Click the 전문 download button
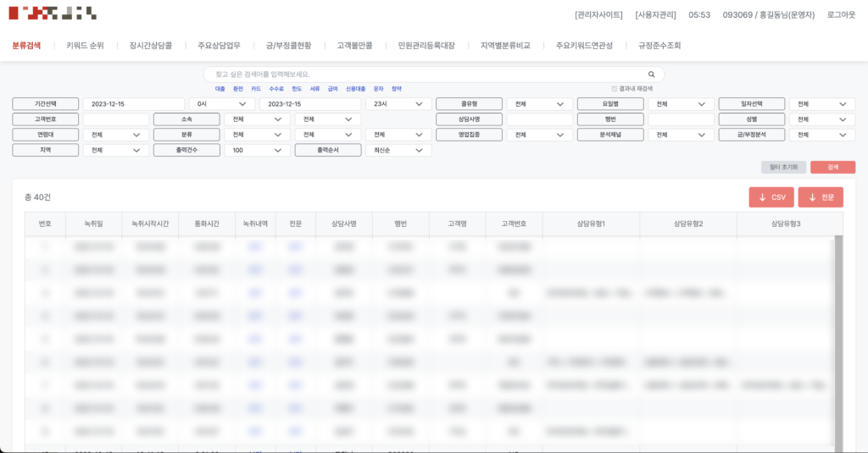 (x=821, y=197)
